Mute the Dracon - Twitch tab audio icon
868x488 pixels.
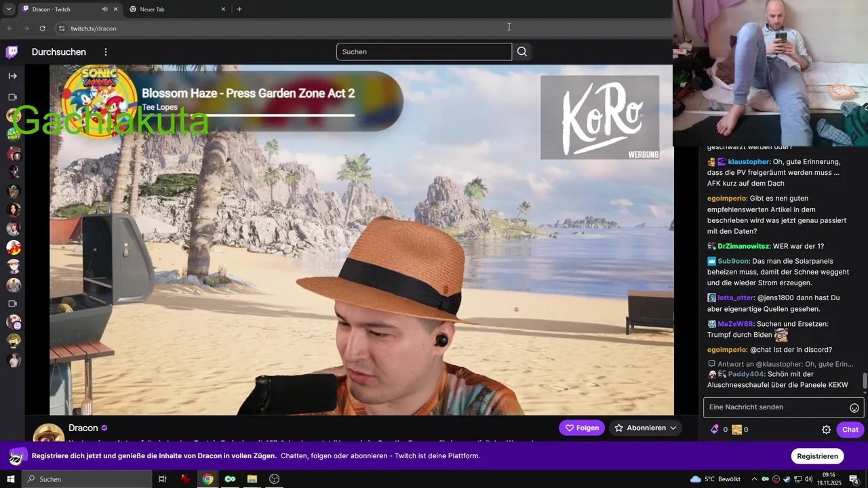pyautogui.click(x=104, y=9)
